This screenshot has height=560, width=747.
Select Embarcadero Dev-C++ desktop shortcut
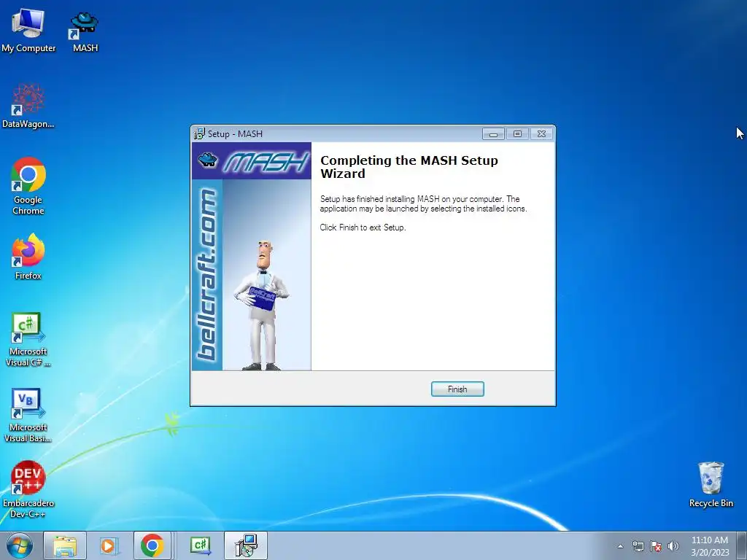coord(28,489)
